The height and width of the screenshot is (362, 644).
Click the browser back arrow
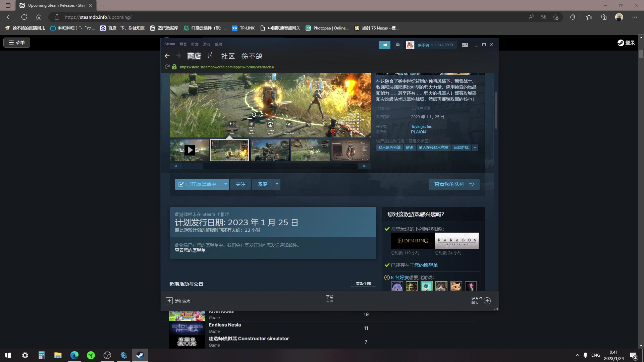(9, 17)
